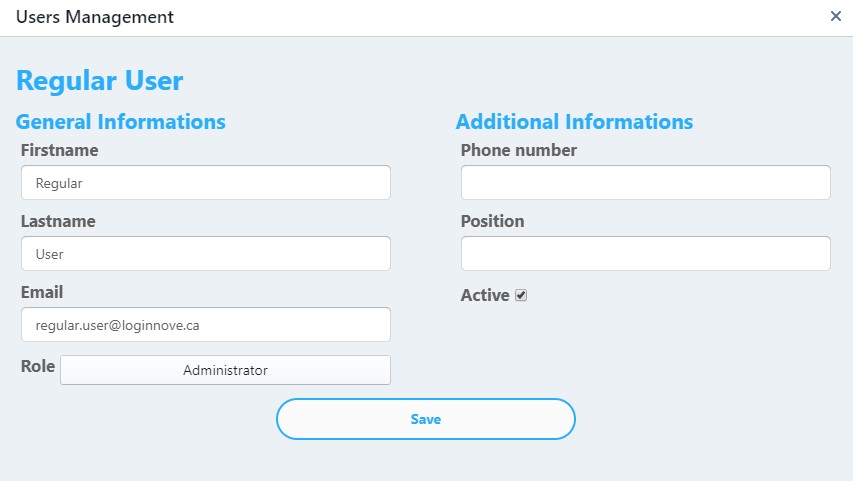
Task: Open the Role dropdown showing Administrator
Action: point(225,370)
